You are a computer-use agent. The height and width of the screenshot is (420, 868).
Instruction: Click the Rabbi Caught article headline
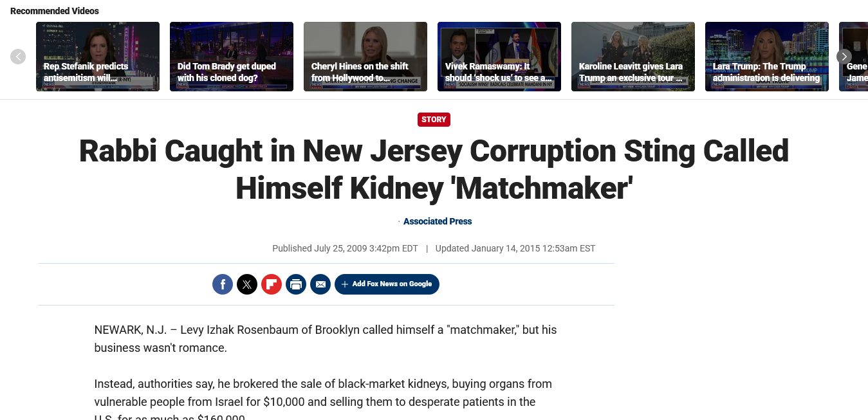[434, 170]
